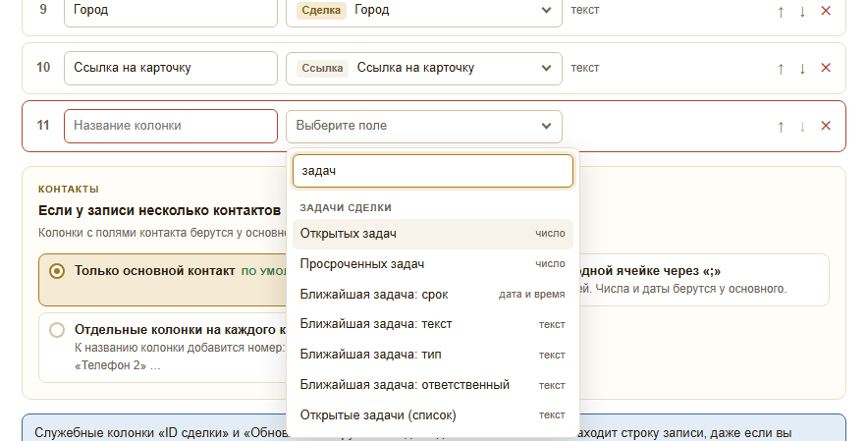
Task: Select Только основной контакт radio
Action: click(57, 271)
